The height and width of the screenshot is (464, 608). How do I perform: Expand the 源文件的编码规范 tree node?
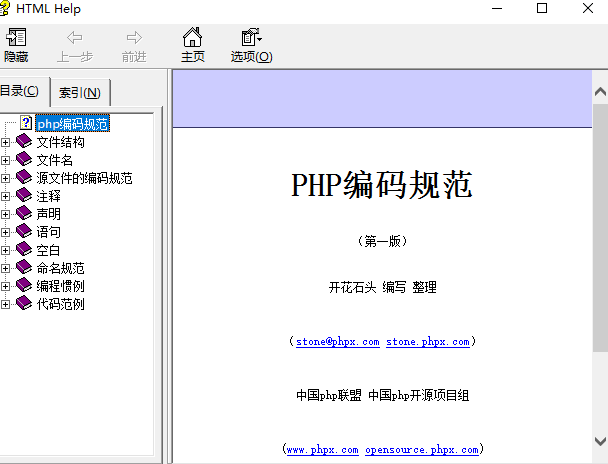click(x=6, y=179)
